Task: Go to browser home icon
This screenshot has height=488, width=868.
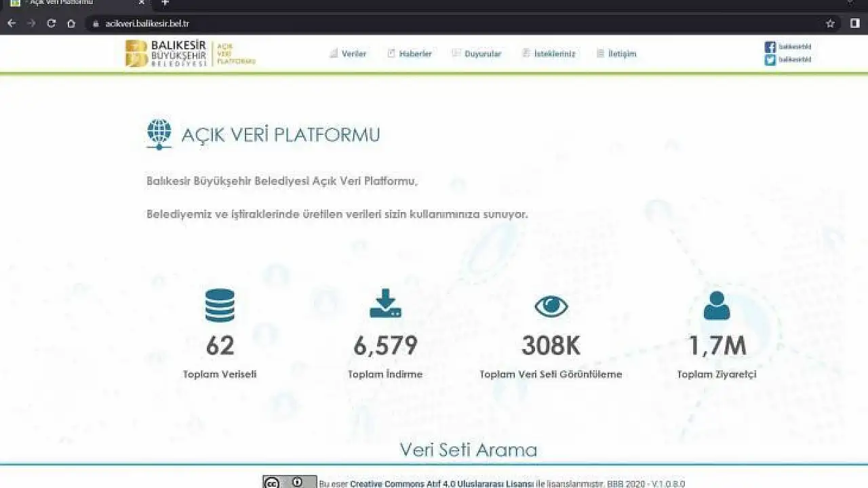Action: (x=71, y=23)
